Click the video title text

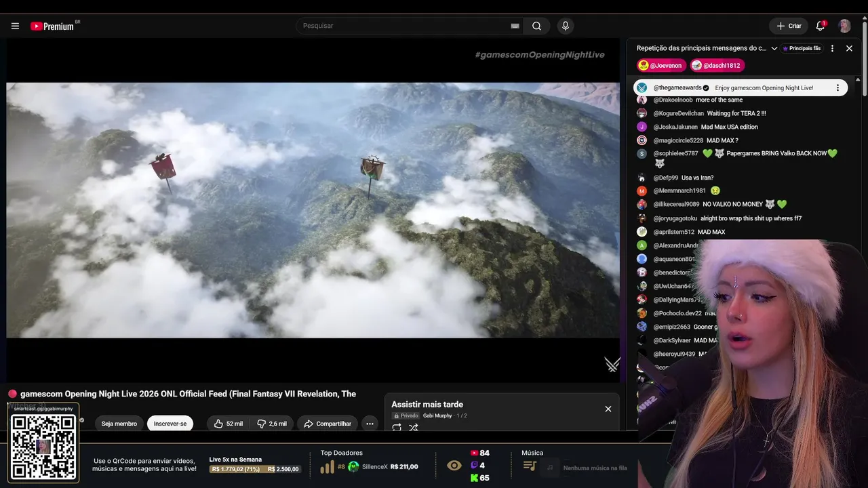point(188,394)
